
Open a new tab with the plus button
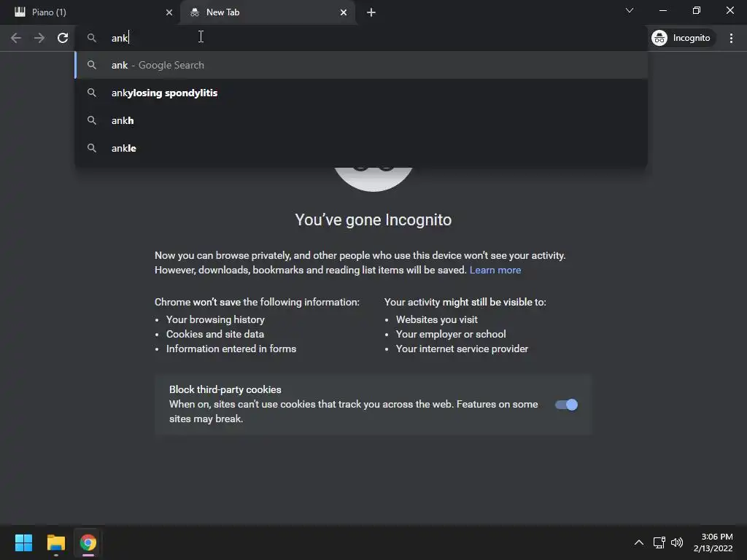[371, 12]
